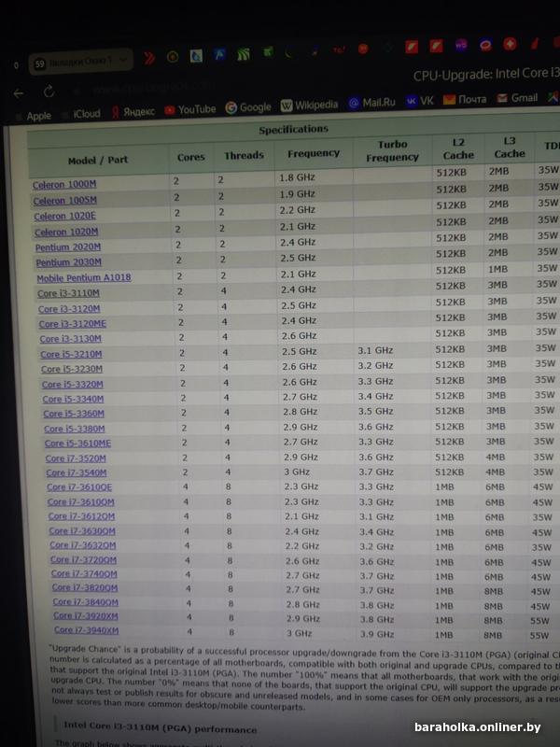The image size is (560, 747).
Task: Open the Яндекс bookmark
Action: click(x=133, y=112)
